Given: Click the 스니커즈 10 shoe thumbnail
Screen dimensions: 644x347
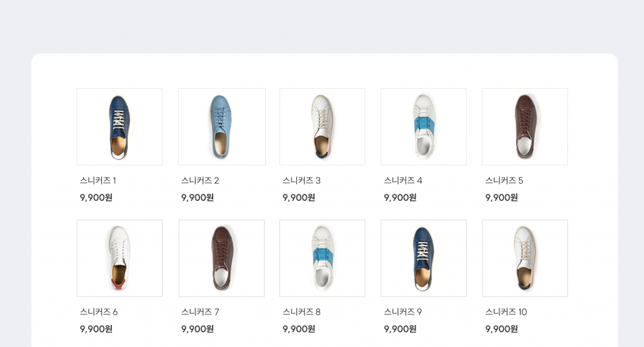Looking at the screenshot, I should [525, 258].
